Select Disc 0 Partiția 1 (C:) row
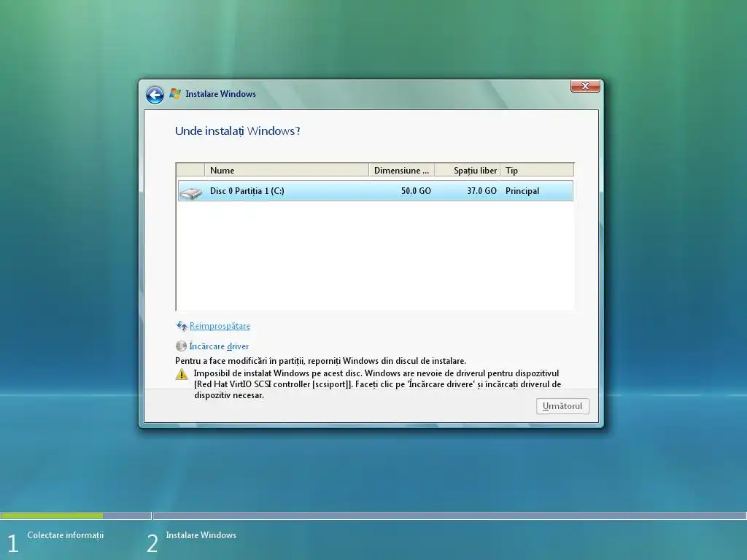The height and width of the screenshot is (560, 747). pyautogui.click(x=376, y=191)
